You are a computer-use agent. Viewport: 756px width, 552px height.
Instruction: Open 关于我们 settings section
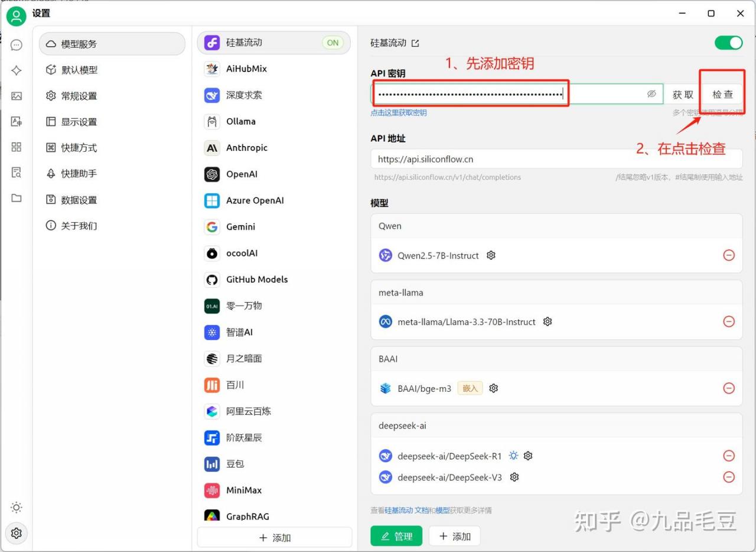(112, 226)
